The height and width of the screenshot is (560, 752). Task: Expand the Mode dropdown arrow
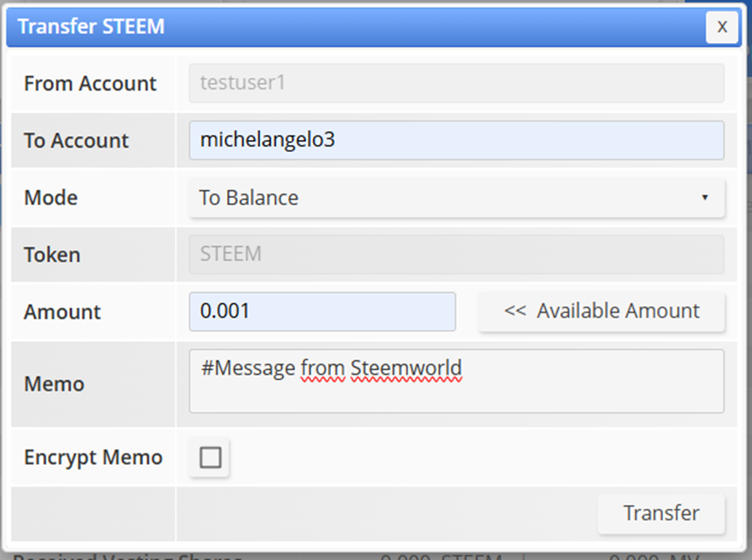pos(704,197)
